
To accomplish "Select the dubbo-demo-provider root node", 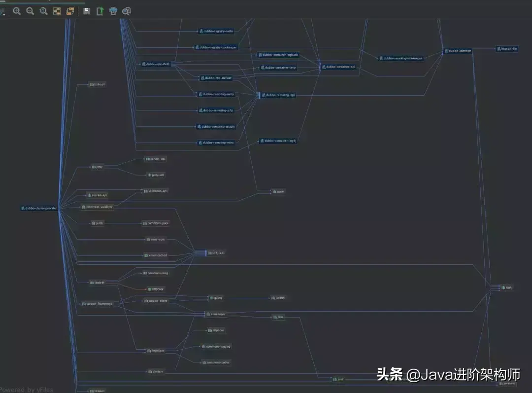I will (39, 208).
